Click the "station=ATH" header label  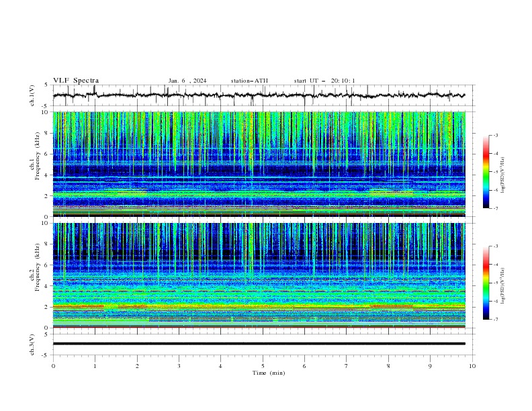click(249, 81)
